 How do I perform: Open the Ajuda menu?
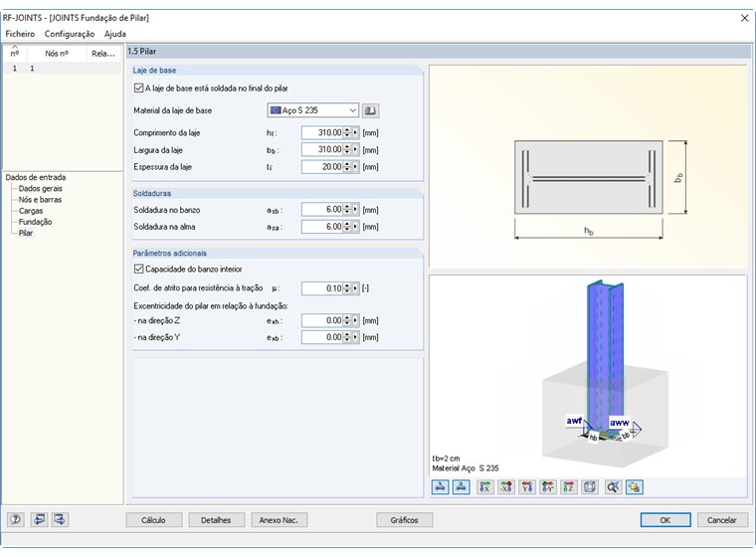114,34
